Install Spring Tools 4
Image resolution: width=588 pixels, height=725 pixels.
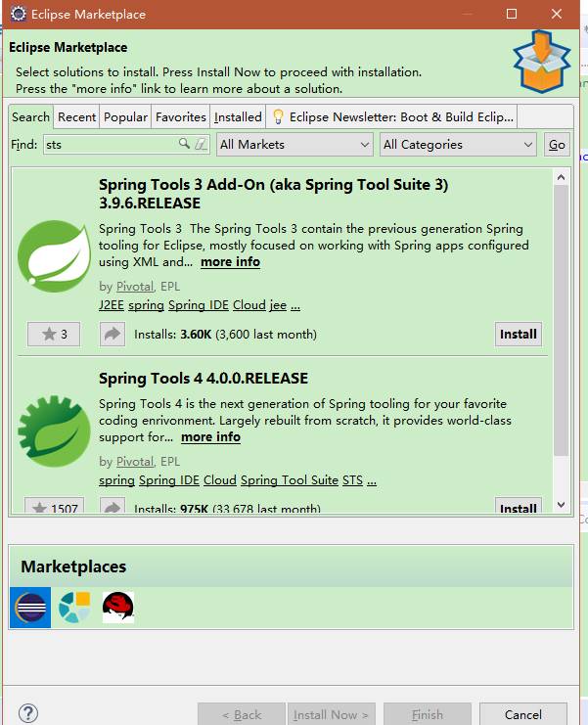coord(519,506)
